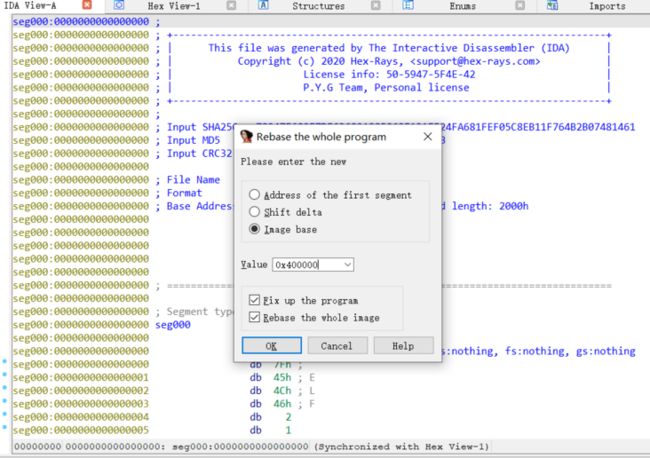This screenshot has height=458, width=650.
Task: Click the Help button in dialog
Action: coord(403,346)
